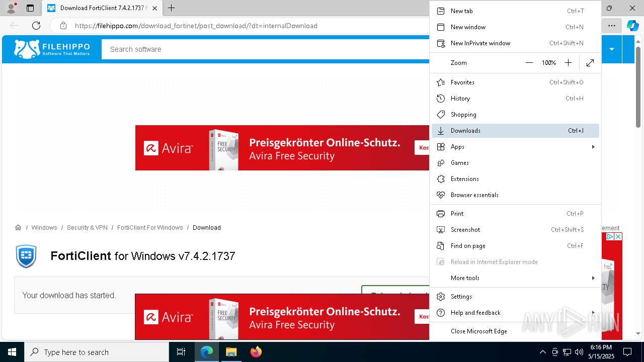Follow the Security & VPN breadcrumb link
This screenshot has height=362, width=644.
[x=87, y=228]
